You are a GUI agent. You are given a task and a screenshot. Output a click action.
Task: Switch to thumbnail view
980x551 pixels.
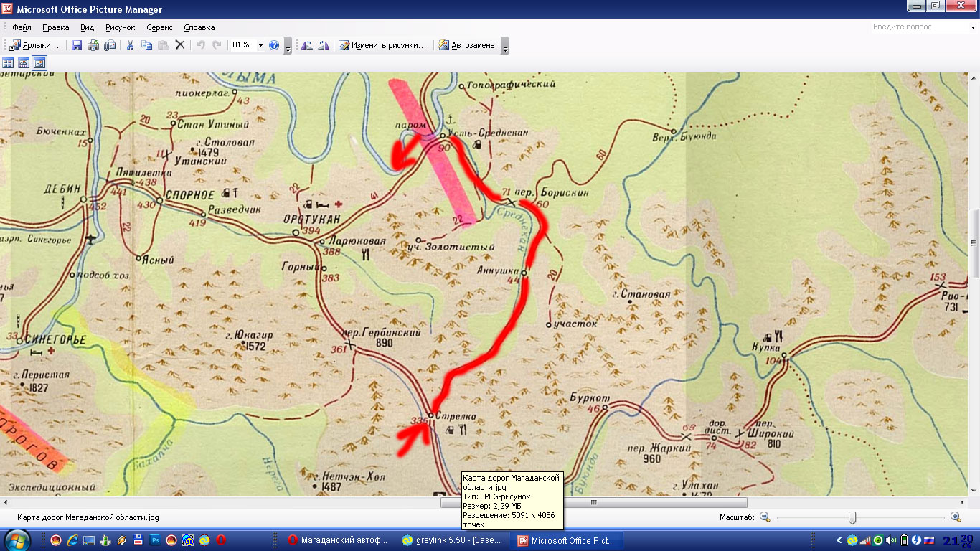(9, 63)
